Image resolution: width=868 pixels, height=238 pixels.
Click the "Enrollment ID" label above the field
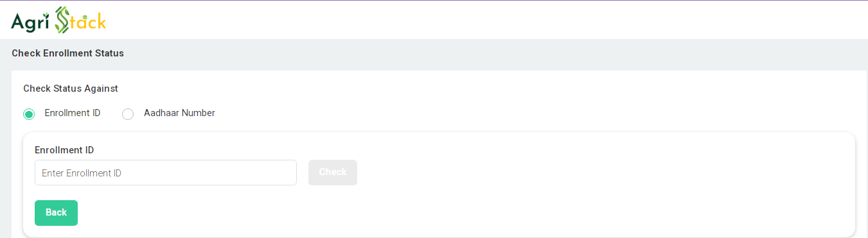coord(64,150)
